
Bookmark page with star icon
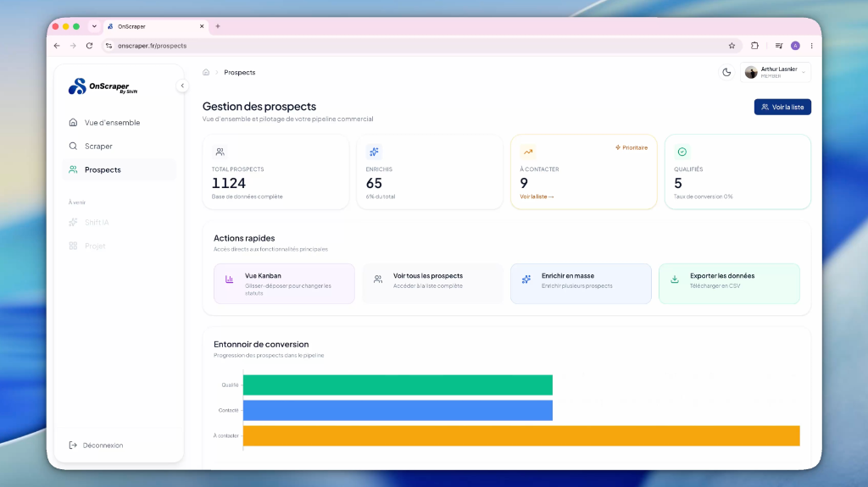(x=732, y=46)
